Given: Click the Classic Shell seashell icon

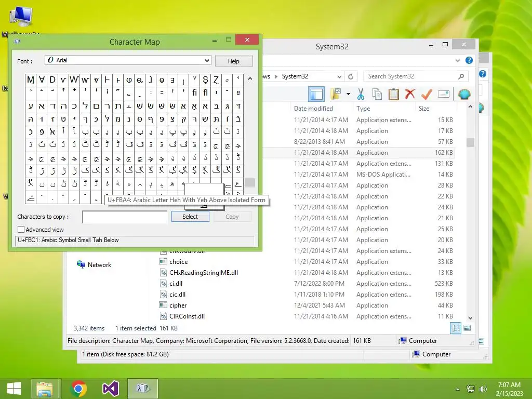Looking at the screenshot, I should [x=464, y=94].
